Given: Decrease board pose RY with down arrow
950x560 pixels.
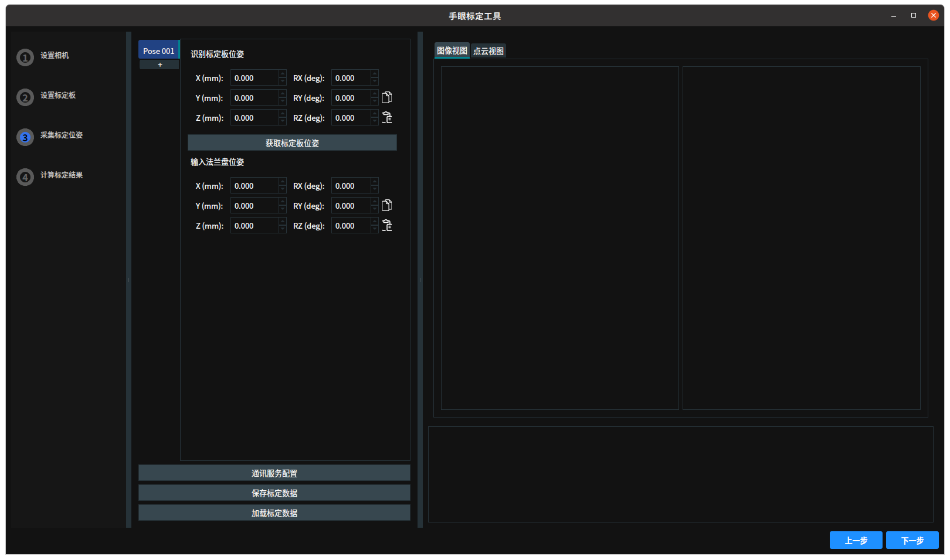Looking at the screenshot, I should 375,102.
